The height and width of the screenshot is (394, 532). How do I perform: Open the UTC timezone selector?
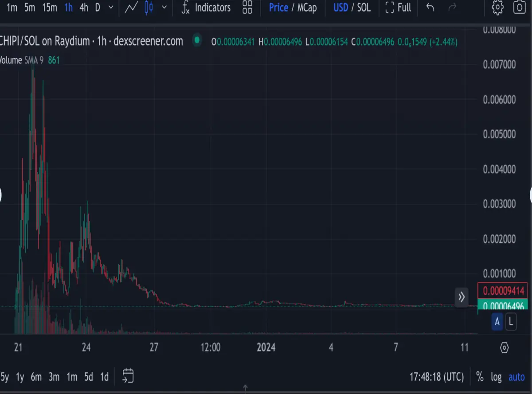point(437,377)
